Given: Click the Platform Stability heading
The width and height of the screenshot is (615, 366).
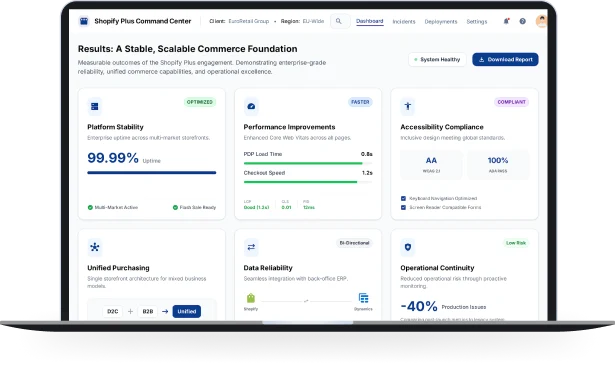Looking at the screenshot, I should coord(115,127).
